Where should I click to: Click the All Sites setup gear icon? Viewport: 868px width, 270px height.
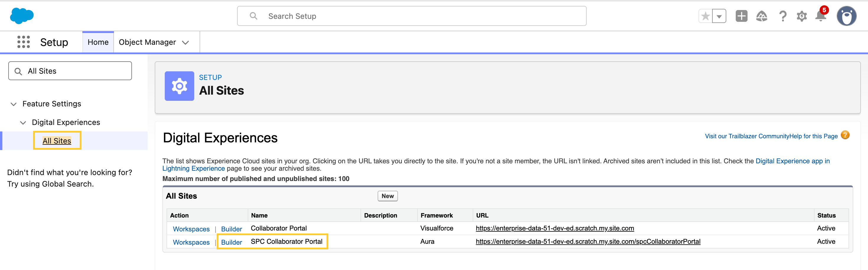coord(179,86)
